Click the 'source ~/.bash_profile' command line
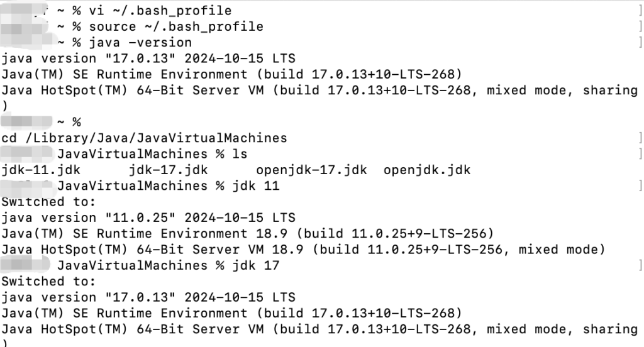This screenshot has height=347, width=644. tap(176, 26)
